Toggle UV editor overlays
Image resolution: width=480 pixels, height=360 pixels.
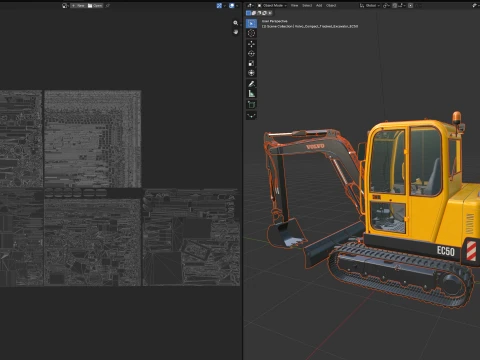coord(232,6)
